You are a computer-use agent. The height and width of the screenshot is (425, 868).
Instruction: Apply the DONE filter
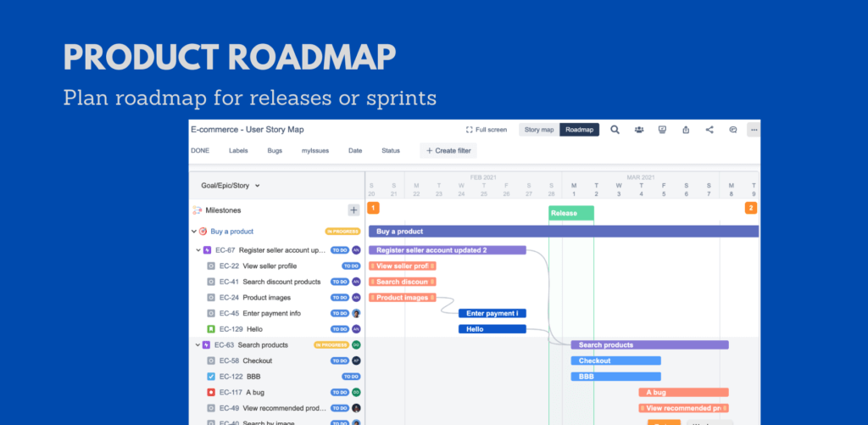pyautogui.click(x=200, y=151)
